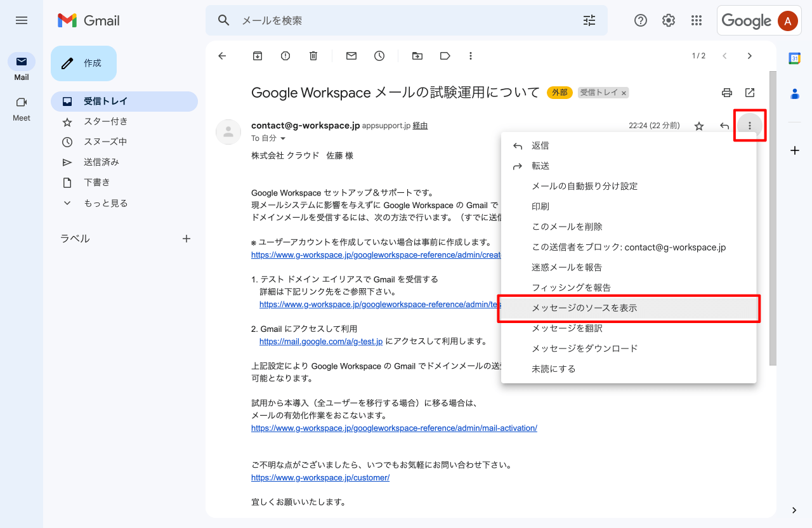Screen dimensions: 812x528
Task: Open Contacts side panel icon
Action: pos(794,94)
